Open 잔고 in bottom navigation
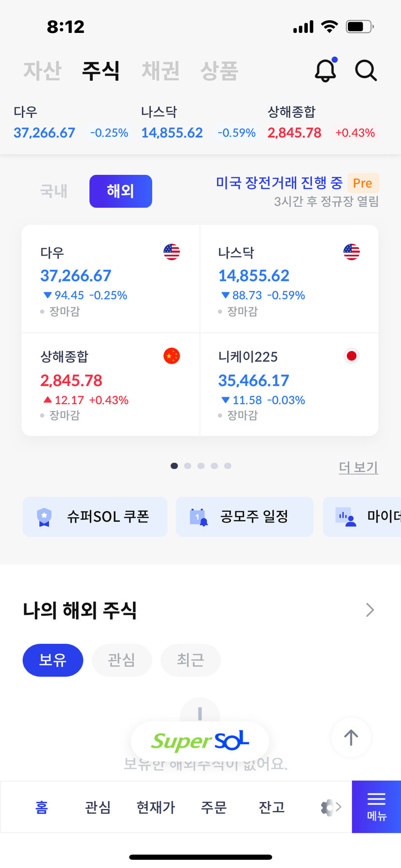Screen dimensions: 401x868 [272, 807]
